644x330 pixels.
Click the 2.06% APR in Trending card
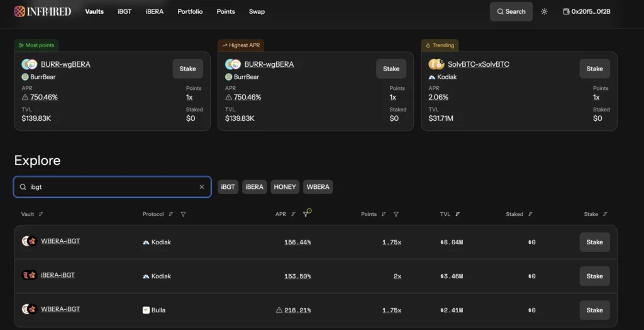tap(438, 98)
